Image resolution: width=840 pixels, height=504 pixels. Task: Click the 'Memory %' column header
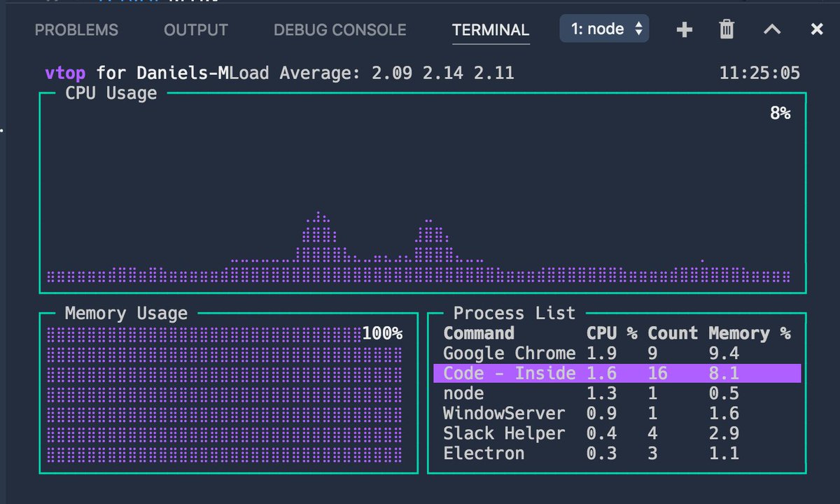[x=750, y=333]
